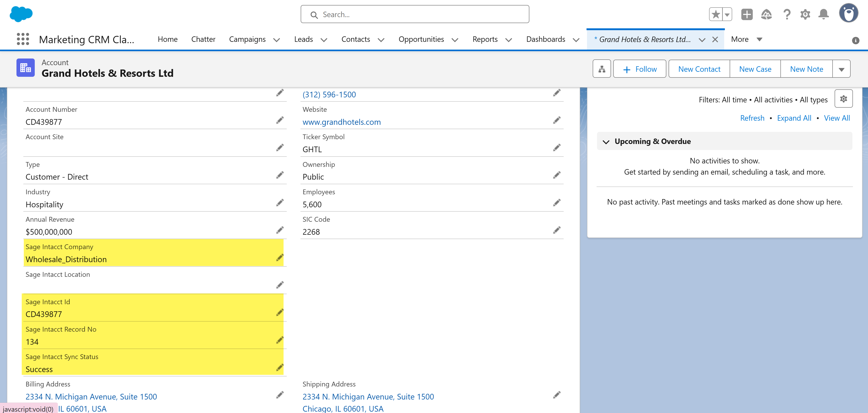The image size is (868, 413).
Task: Click the New Note button
Action: 806,69
